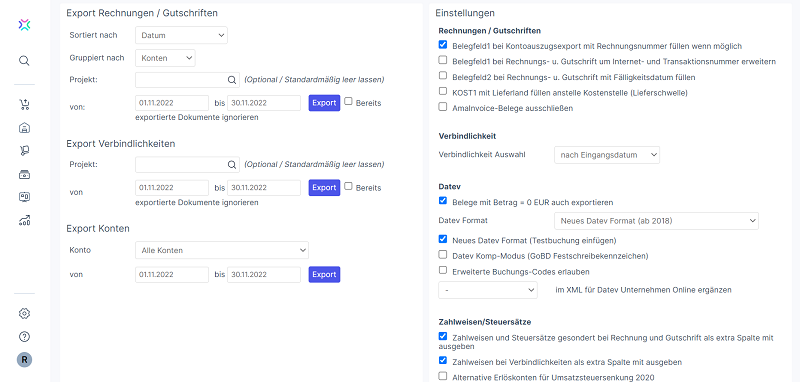Open the settings gear in the sidebar
Screen dimensions: 800x382
point(24,313)
